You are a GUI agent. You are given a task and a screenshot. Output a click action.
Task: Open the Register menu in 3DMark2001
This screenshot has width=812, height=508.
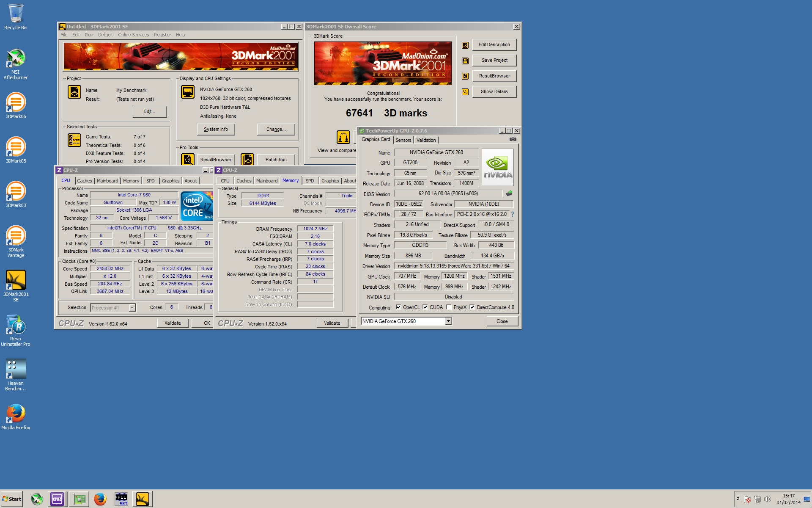(x=162, y=35)
